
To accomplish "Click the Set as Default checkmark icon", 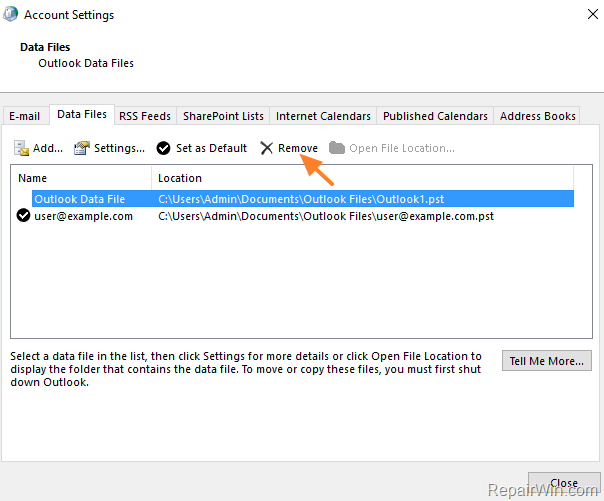I will [163, 148].
